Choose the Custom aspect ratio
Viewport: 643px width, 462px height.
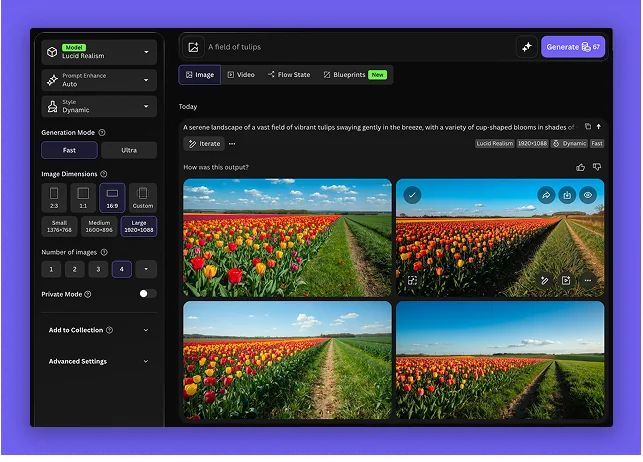coord(143,198)
